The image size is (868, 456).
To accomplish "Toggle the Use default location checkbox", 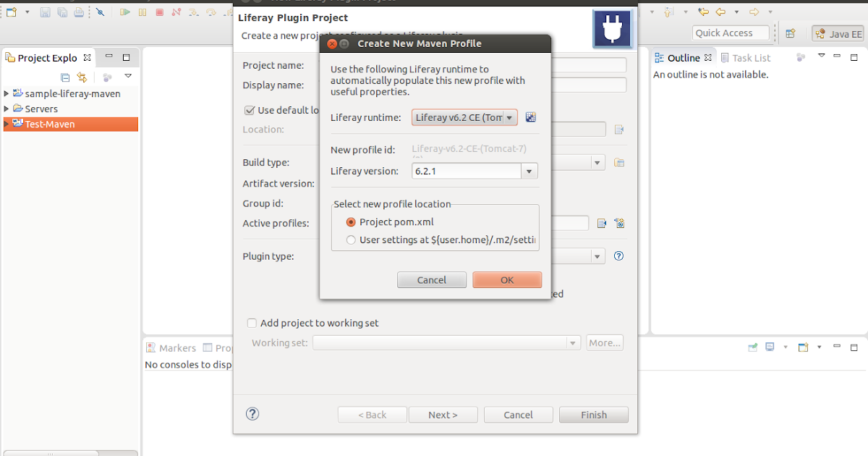I will pos(250,110).
